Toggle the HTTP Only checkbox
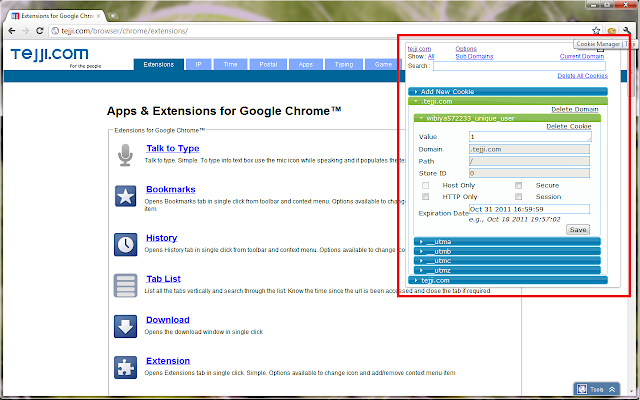The image size is (640, 400). 426,197
